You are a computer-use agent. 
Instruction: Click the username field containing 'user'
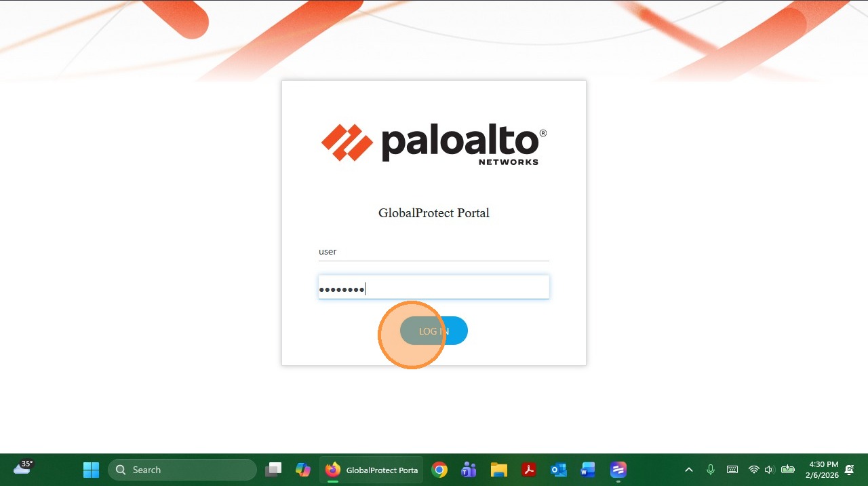coord(434,251)
